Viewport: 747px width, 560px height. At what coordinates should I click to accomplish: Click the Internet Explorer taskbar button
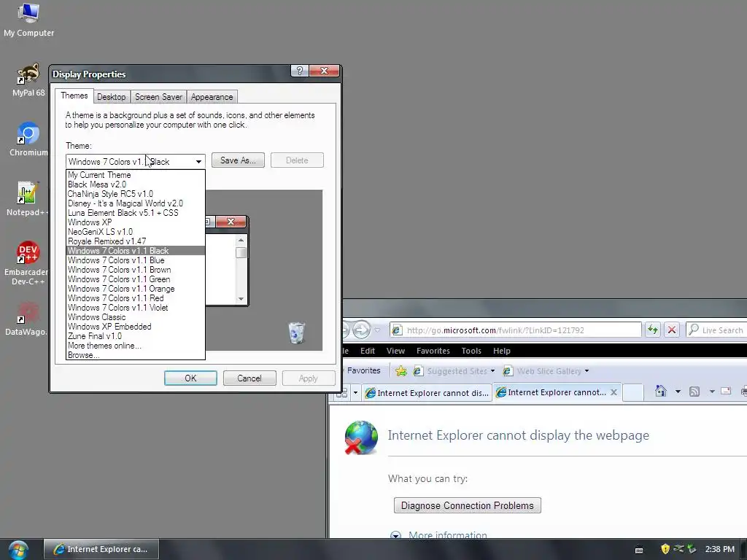(x=101, y=549)
